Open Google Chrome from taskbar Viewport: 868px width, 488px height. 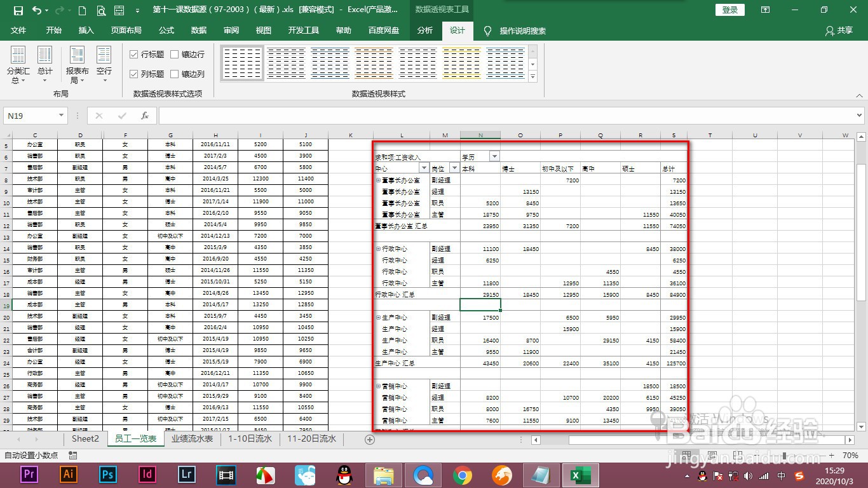(x=462, y=475)
